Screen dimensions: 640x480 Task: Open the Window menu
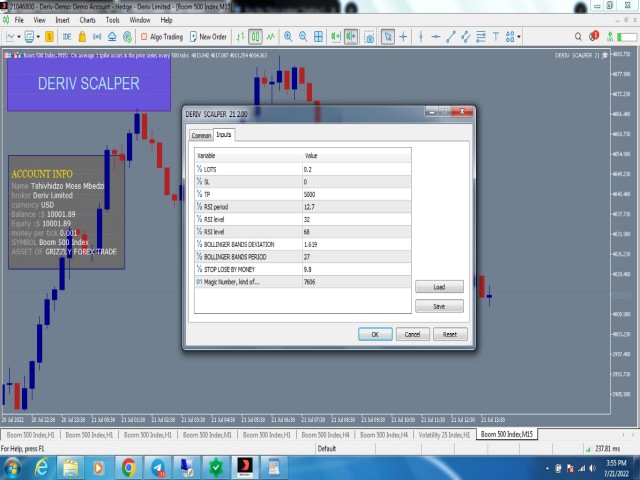tap(140, 20)
